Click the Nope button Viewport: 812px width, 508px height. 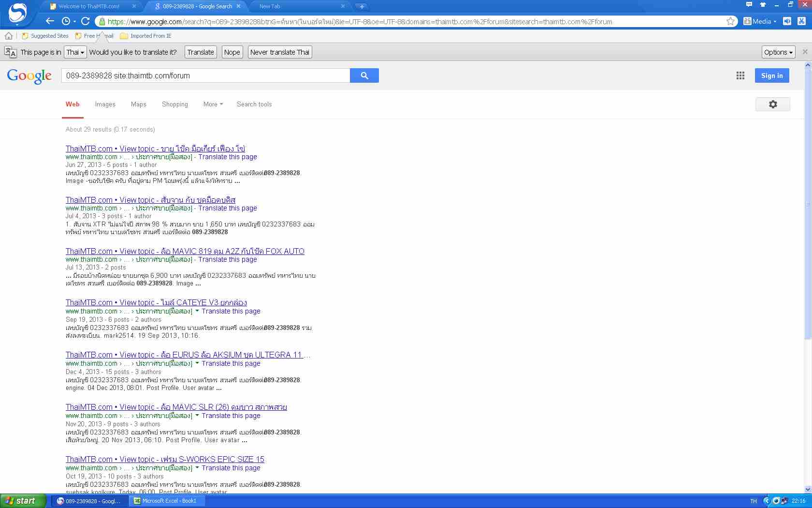click(x=232, y=52)
